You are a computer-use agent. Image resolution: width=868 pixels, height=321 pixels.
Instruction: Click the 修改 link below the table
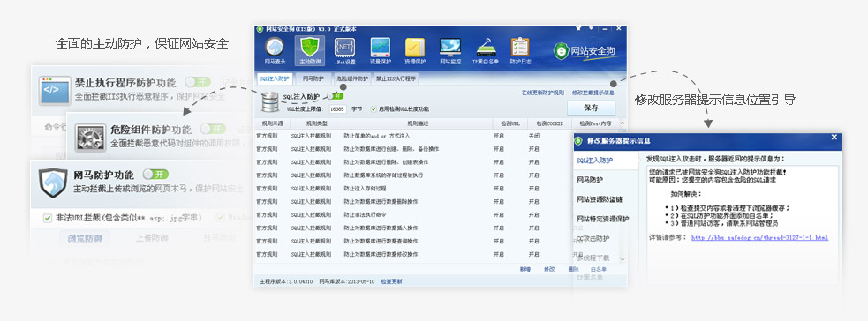coord(549,269)
